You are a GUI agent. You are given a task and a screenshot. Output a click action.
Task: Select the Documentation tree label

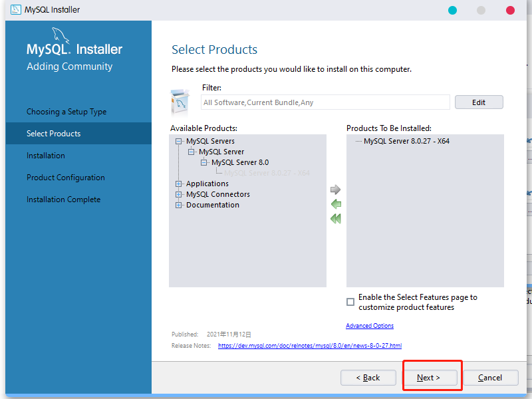213,205
